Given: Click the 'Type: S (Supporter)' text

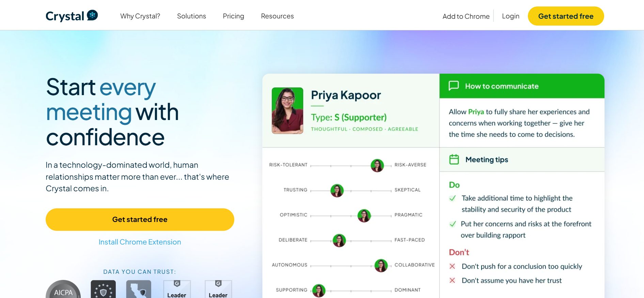Looking at the screenshot, I should tap(349, 117).
